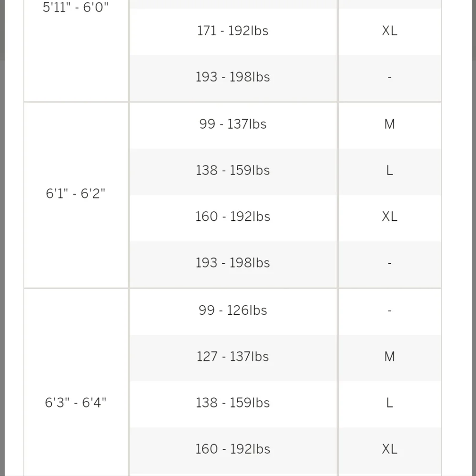Screen dimensions: 476x476
Task: Click L size for 6'1" - 6'2" height
Action: coord(390,170)
